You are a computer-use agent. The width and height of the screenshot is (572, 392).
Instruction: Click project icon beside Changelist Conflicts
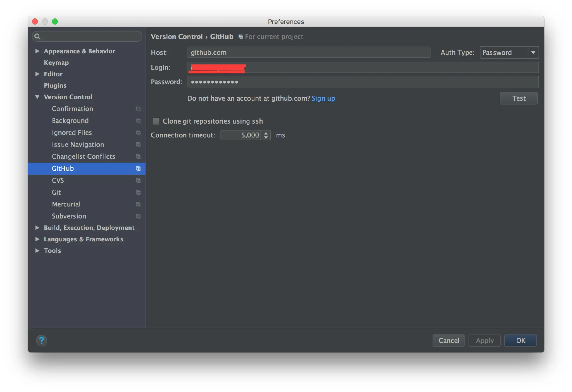tap(138, 157)
